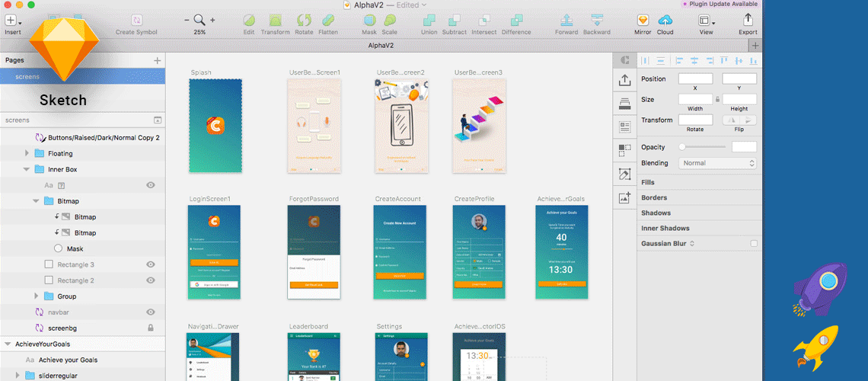
Task: Select the Subtract boolean tool
Action: [454, 21]
